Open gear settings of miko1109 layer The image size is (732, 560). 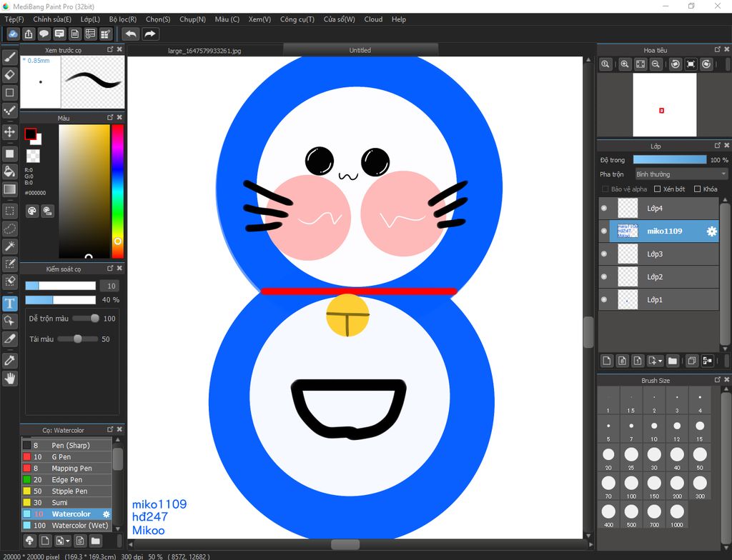[x=711, y=231]
